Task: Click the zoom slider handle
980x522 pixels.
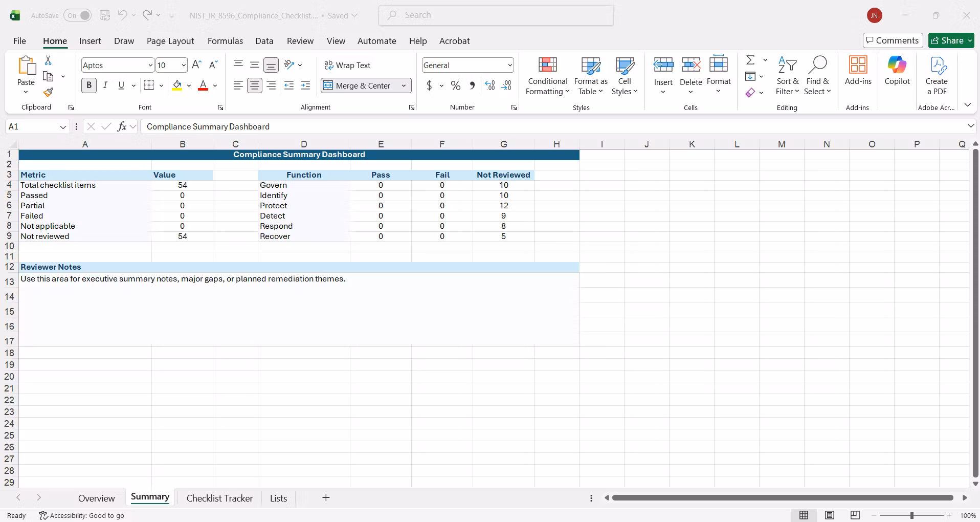Action: tap(911, 515)
